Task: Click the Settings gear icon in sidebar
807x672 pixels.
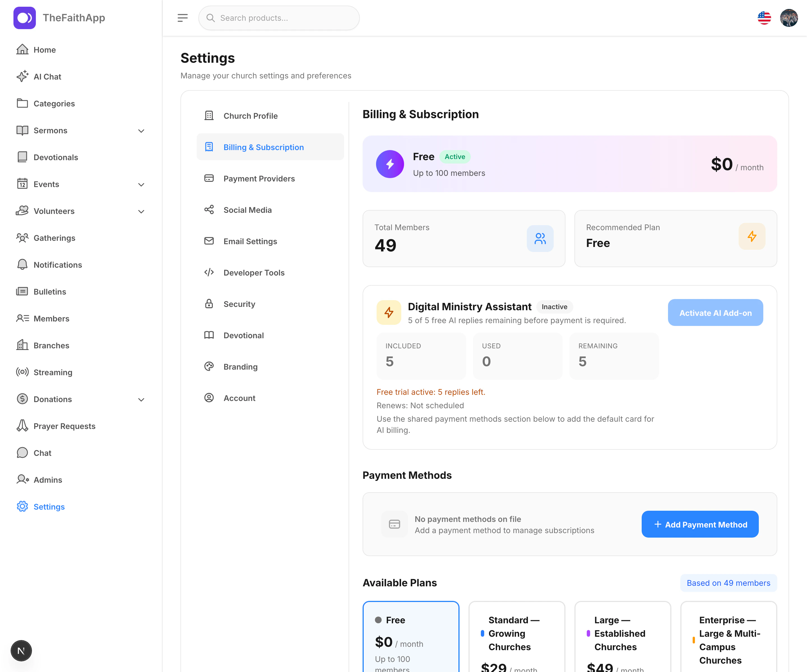Action: pos(22,506)
